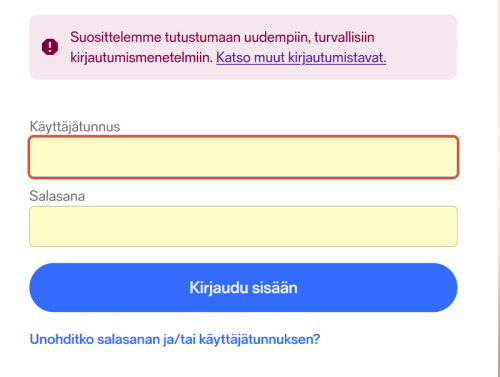Click the red-outlined highlighted text field
This screenshot has width=500, height=377.
(243, 157)
